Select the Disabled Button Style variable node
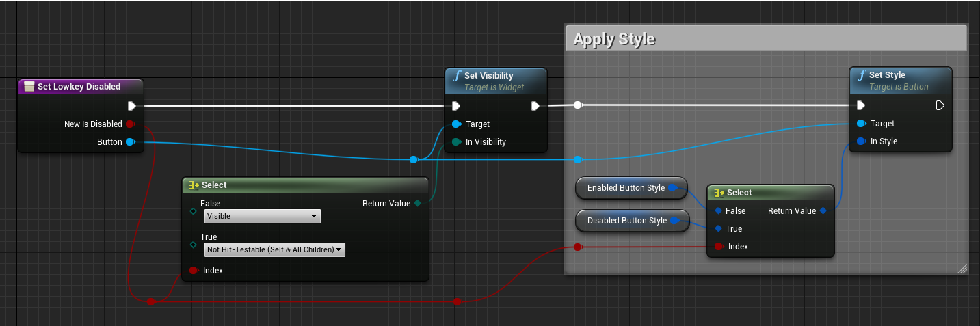This screenshot has height=326, width=980. pyautogui.click(x=626, y=221)
